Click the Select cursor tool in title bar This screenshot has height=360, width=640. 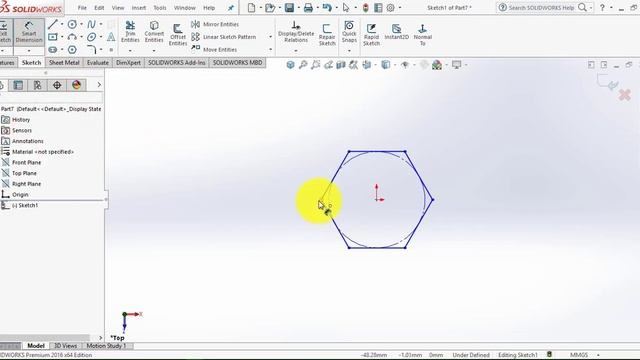point(346,7)
